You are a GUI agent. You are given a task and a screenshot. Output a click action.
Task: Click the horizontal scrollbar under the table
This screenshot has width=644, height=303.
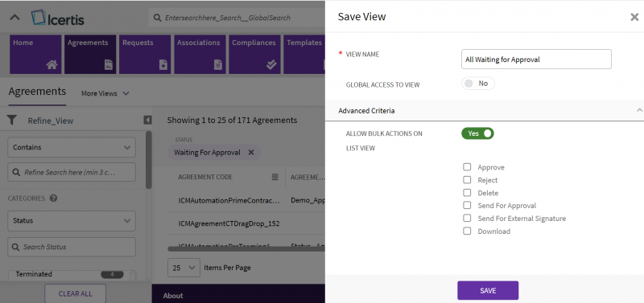pyautogui.click(x=246, y=248)
